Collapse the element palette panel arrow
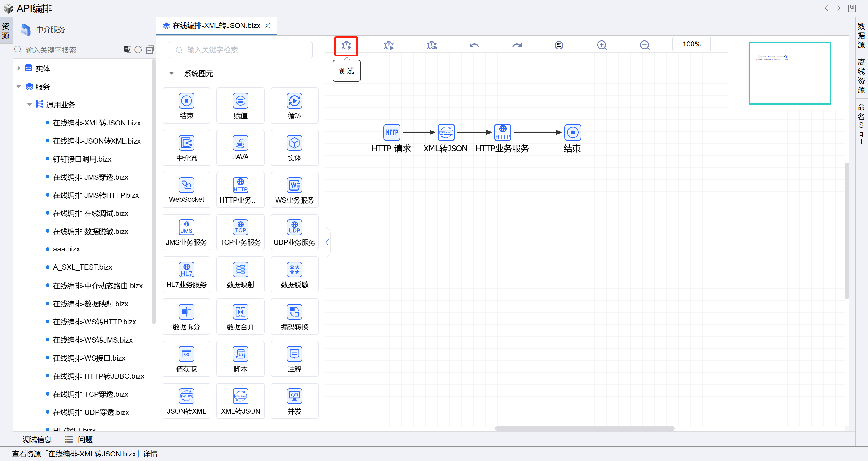This screenshot has width=868, height=461. pyautogui.click(x=327, y=242)
